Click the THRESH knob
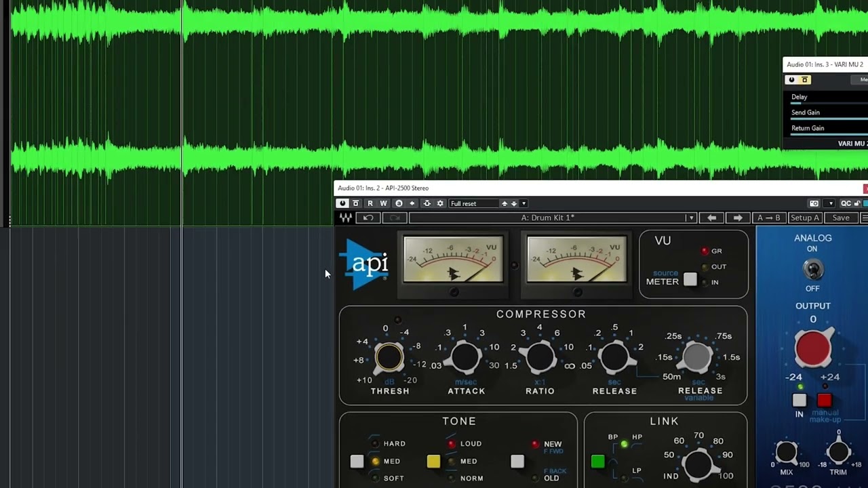This screenshot has height=488, width=868. (389, 357)
